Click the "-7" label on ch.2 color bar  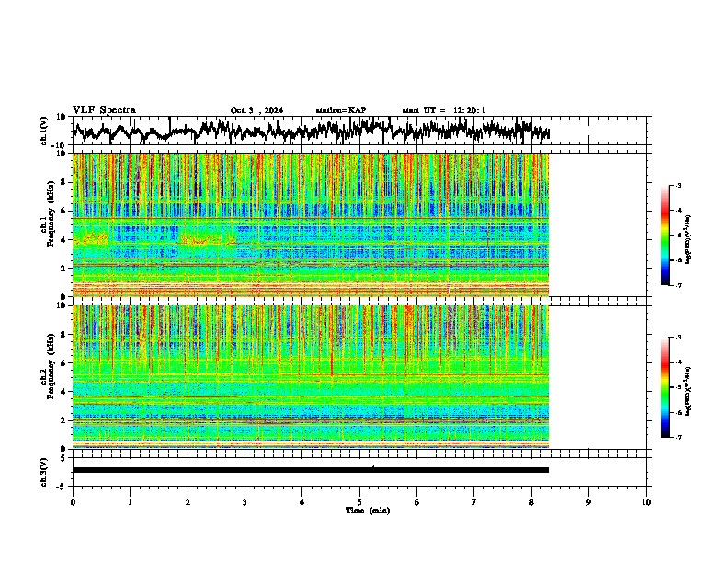(678, 437)
